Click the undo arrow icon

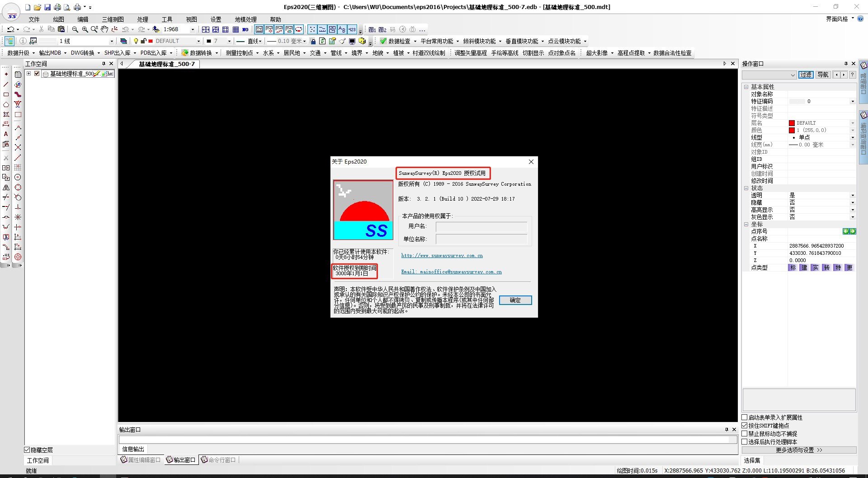point(10,29)
